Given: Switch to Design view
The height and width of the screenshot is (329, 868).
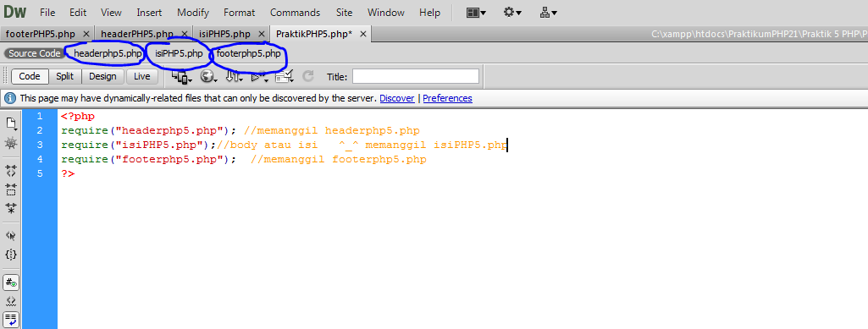Looking at the screenshot, I should [102, 76].
